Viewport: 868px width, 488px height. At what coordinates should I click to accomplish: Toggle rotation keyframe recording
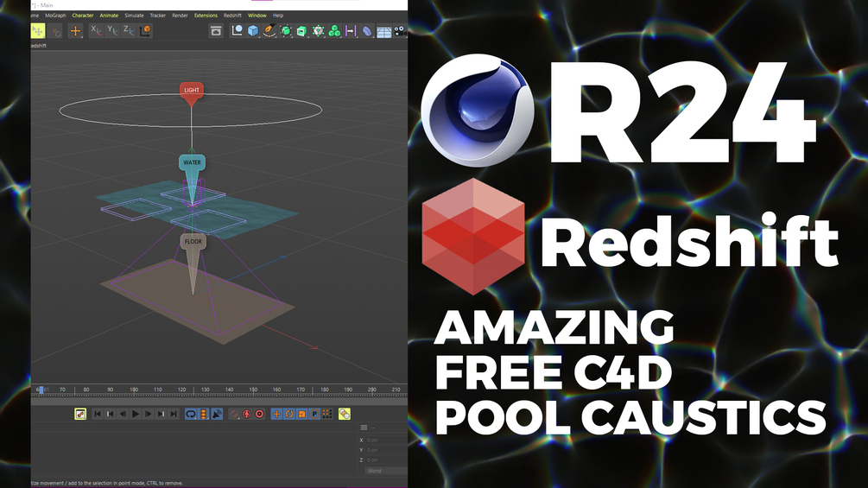289,414
